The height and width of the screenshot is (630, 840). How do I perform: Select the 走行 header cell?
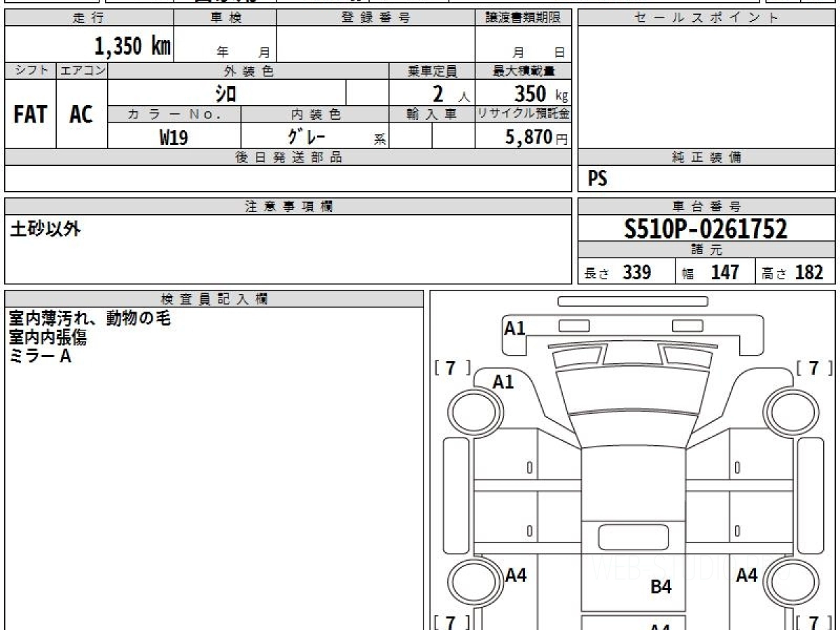pyautogui.click(x=89, y=18)
